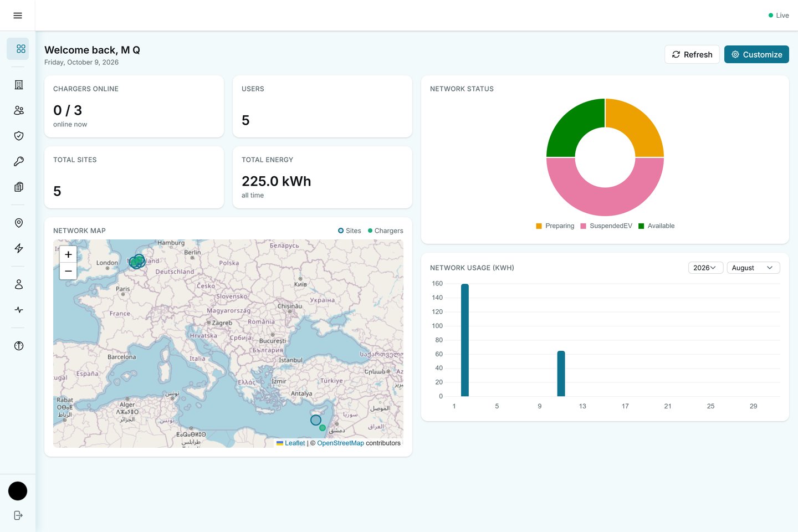Click the Sites legend above map

coord(350,231)
